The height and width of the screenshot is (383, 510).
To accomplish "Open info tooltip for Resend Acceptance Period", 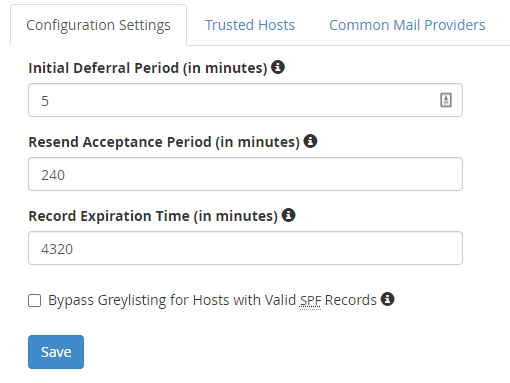I will point(310,141).
